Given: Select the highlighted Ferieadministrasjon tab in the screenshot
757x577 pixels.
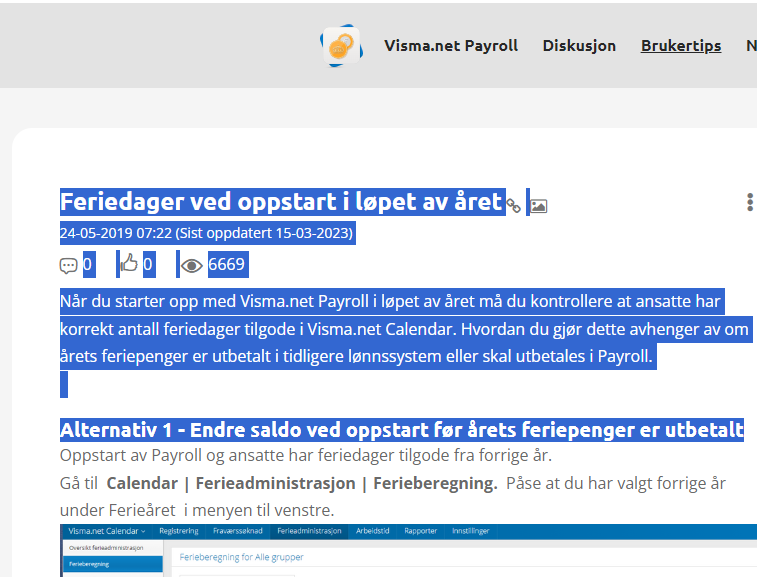Looking at the screenshot, I should [x=309, y=531].
